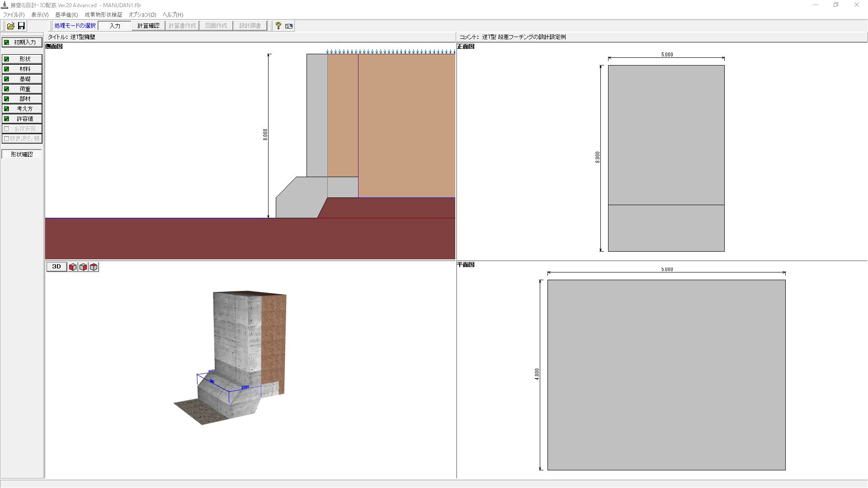This screenshot has height=488, width=868.
Task: Click the title field 逆T型擁壁
Action: click(83, 37)
